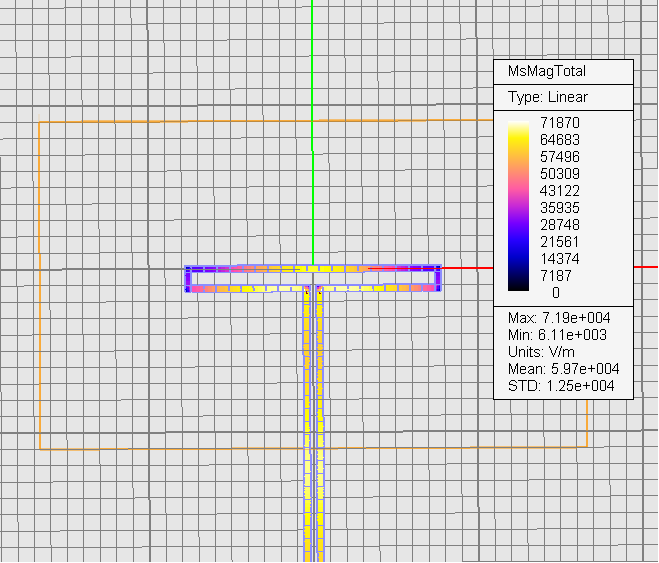This screenshot has width=659, height=563.
Task: Select the Max: 7.19e+004 statistic
Action: point(559,318)
